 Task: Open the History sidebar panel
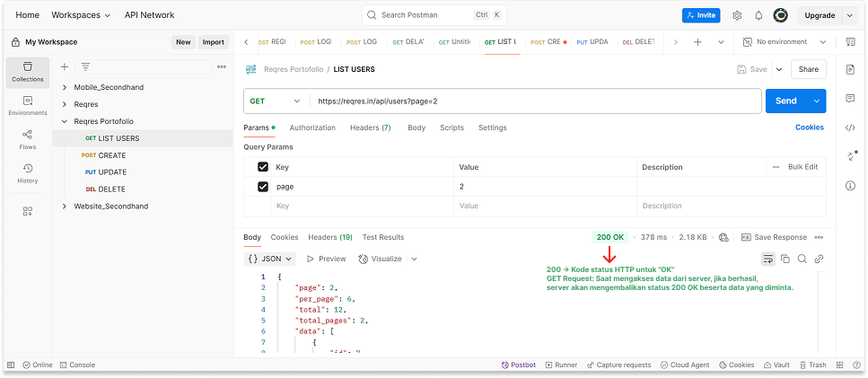click(27, 172)
